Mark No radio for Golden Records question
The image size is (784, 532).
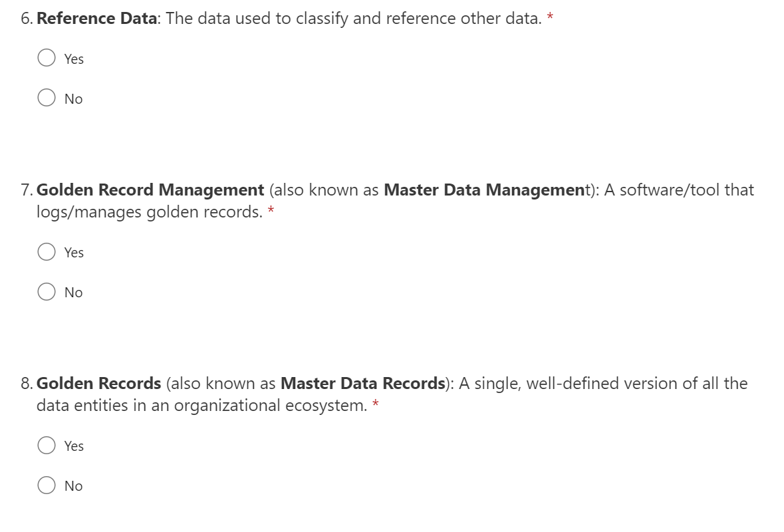(x=47, y=485)
